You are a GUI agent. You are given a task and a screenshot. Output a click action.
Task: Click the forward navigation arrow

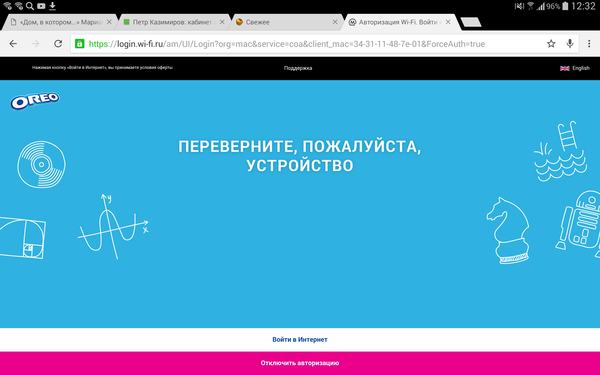pyautogui.click(x=36, y=44)
